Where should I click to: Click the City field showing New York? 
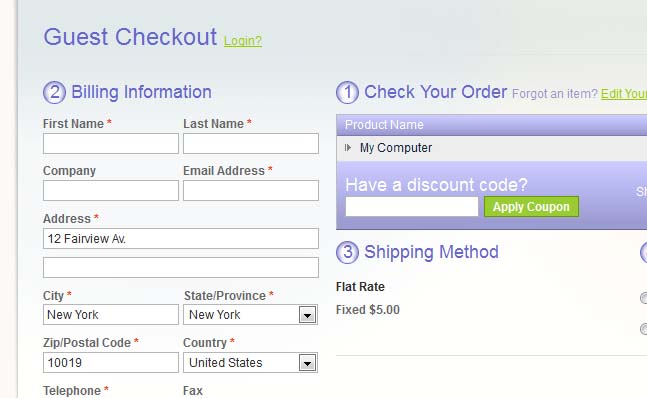coord(111,315)
